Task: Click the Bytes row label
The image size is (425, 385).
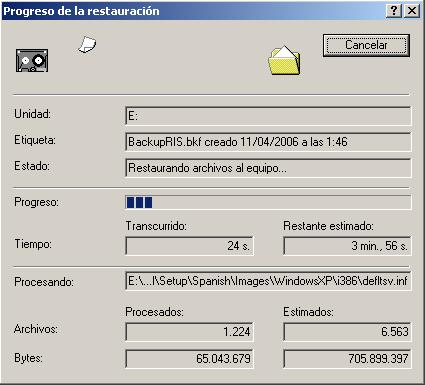Action: pyautogui.click(x=28, y=358)
